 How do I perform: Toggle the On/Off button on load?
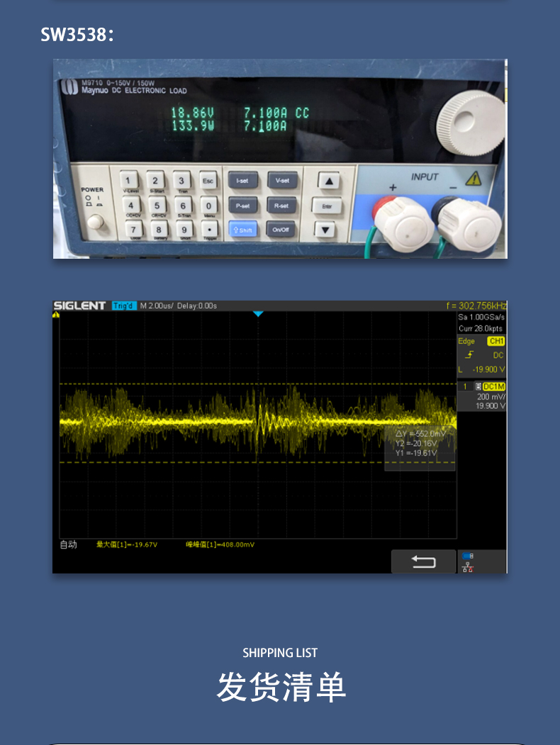coord(281,230)
